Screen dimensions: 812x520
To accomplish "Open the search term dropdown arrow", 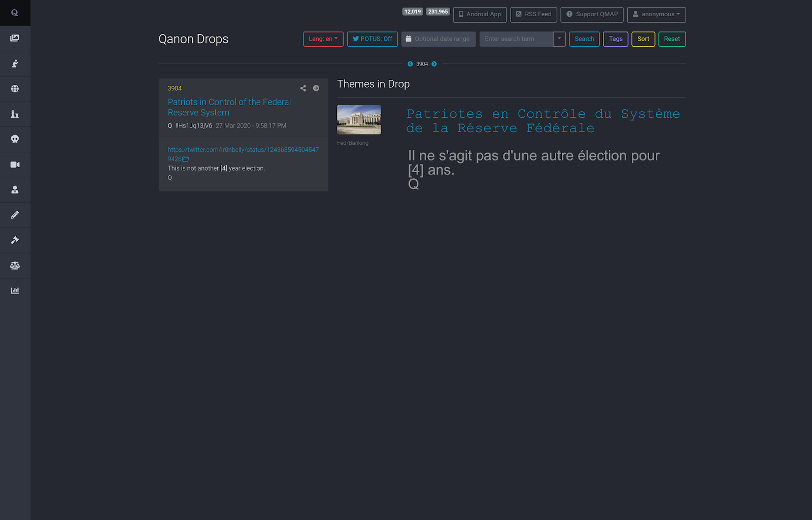I will click(x=559, y=39).
